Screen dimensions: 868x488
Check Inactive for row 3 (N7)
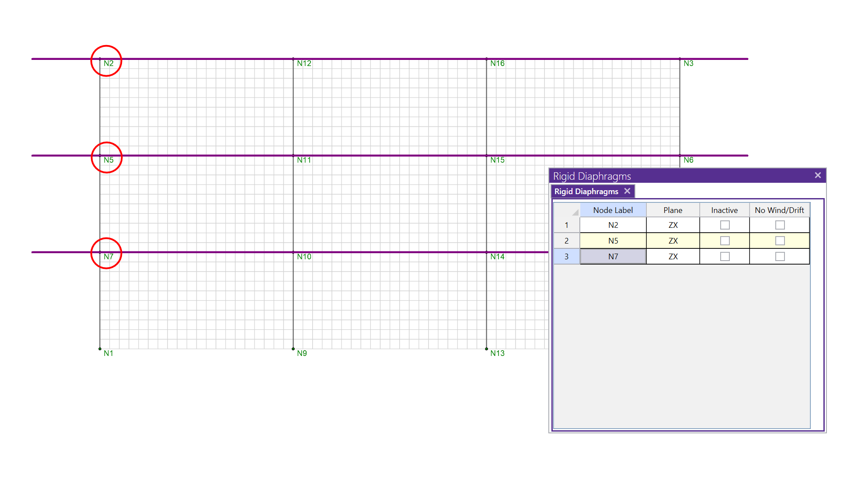725,257
